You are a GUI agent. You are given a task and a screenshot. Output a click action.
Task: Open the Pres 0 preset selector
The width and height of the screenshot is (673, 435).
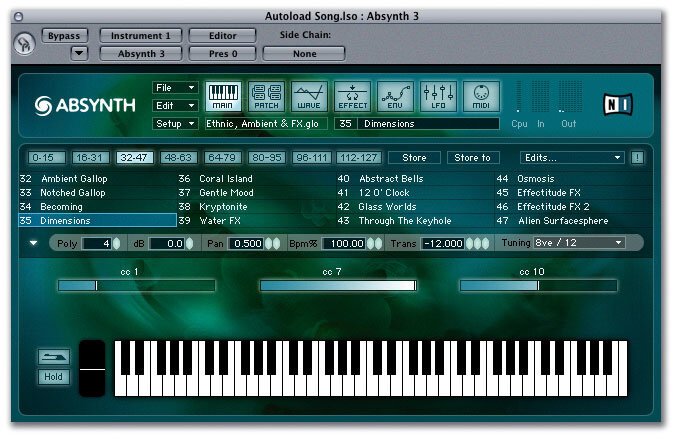click(x=223, y=54)
